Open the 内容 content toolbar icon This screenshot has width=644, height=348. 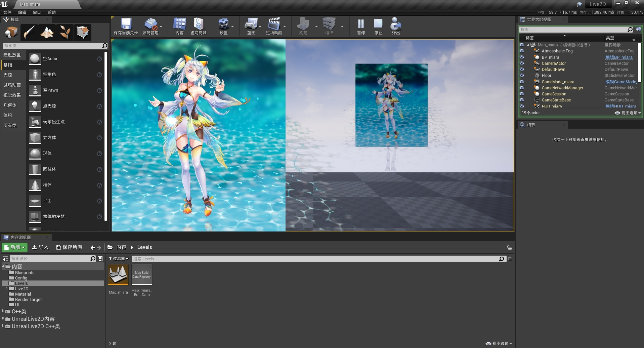(x=180, y=24)
